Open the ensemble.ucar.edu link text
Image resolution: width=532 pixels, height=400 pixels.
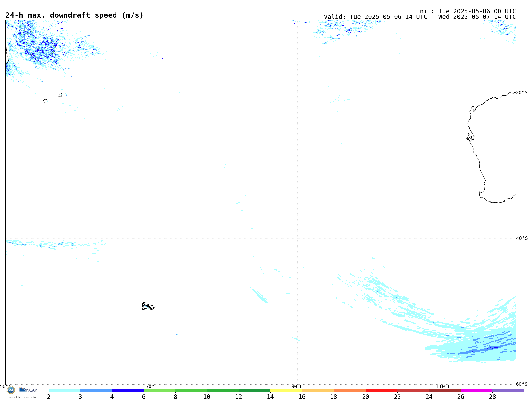click(22, 397)
